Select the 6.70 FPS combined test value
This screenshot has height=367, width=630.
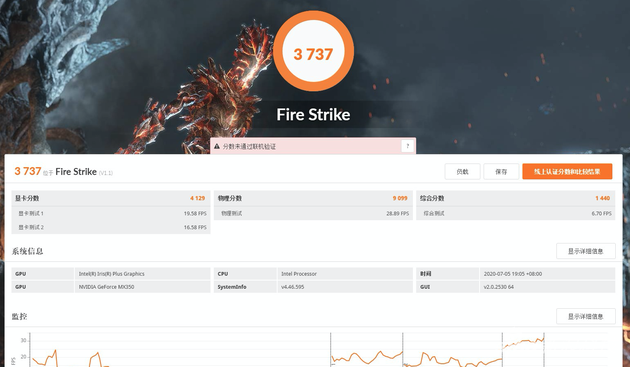coord(601,213)
